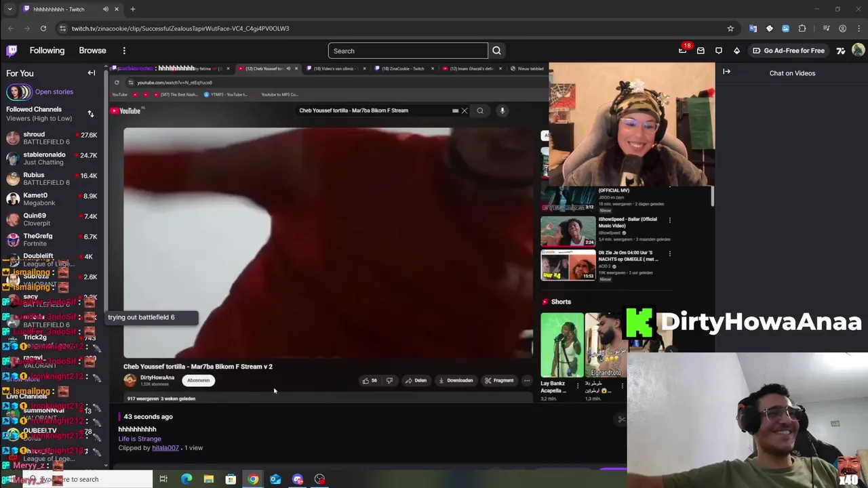Open Kamet0 channel playing Megabonk
Viewport: 868px width, 488px height.
(x=52, y=199)
